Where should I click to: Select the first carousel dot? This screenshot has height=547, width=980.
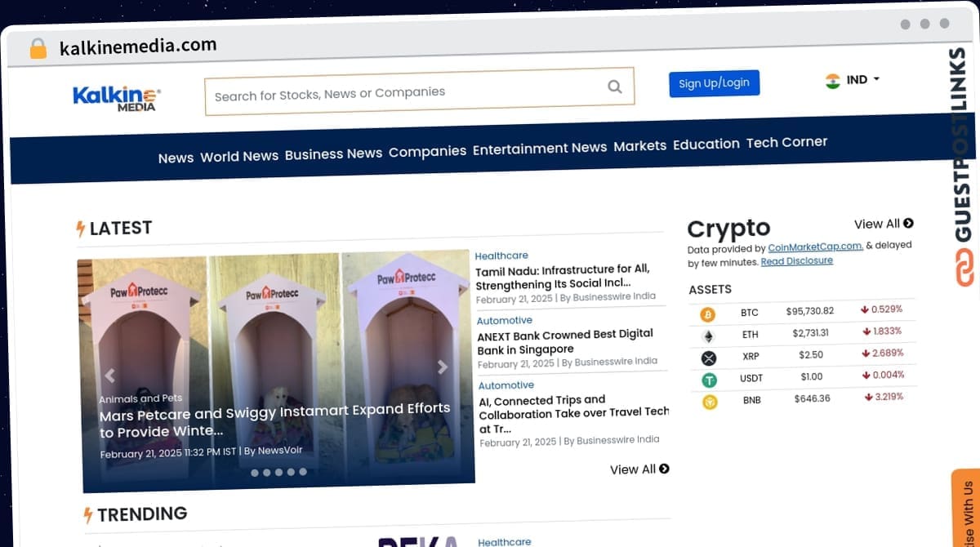[x=255, y=473]
